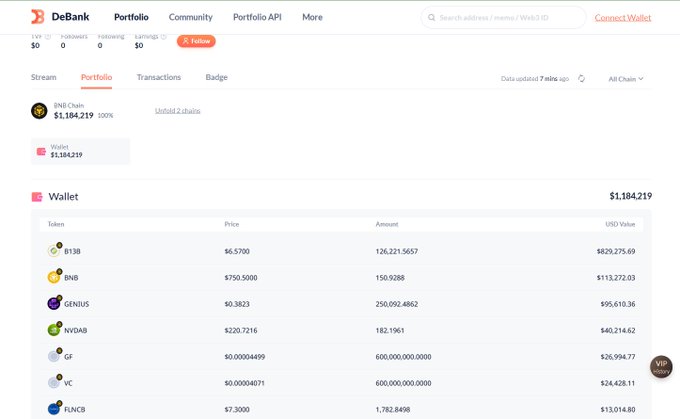Click the B13B price $6.5700

point(237,251)
